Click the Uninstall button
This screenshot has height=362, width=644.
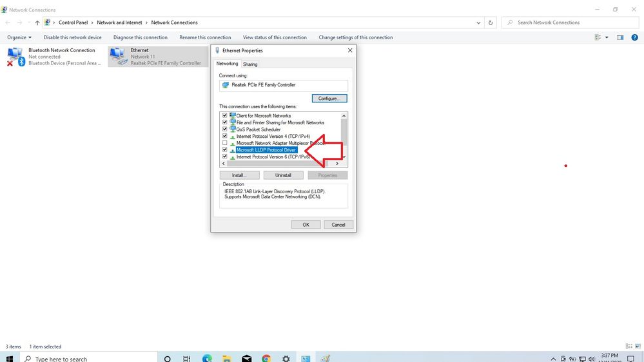(284, 175)
